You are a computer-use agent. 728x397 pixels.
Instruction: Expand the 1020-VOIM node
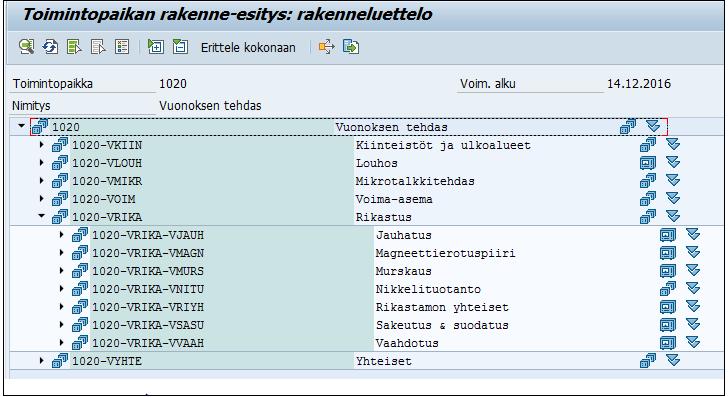[x=42, y=199]
